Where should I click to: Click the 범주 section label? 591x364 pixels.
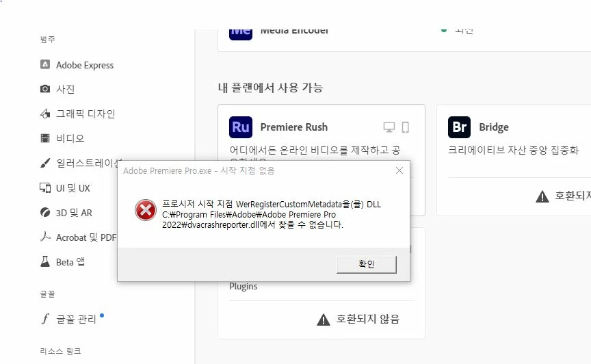coord(47,39)
